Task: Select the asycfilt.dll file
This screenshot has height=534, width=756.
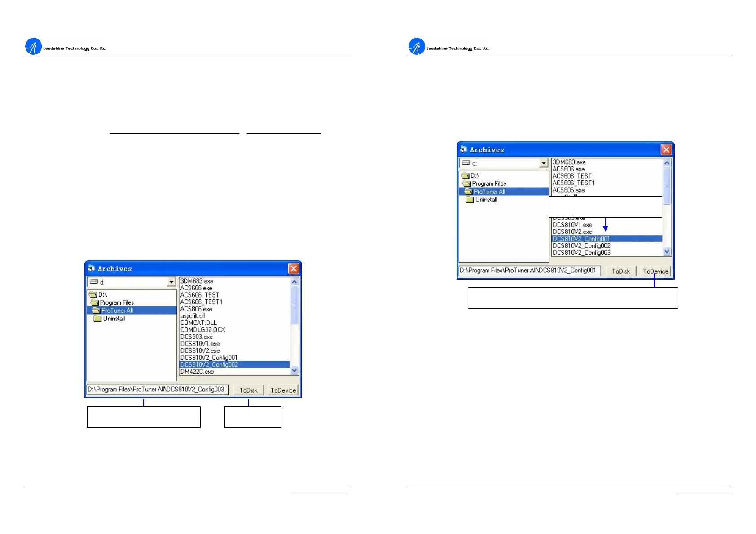Action: pyautogui.click(x=193, y=316)
